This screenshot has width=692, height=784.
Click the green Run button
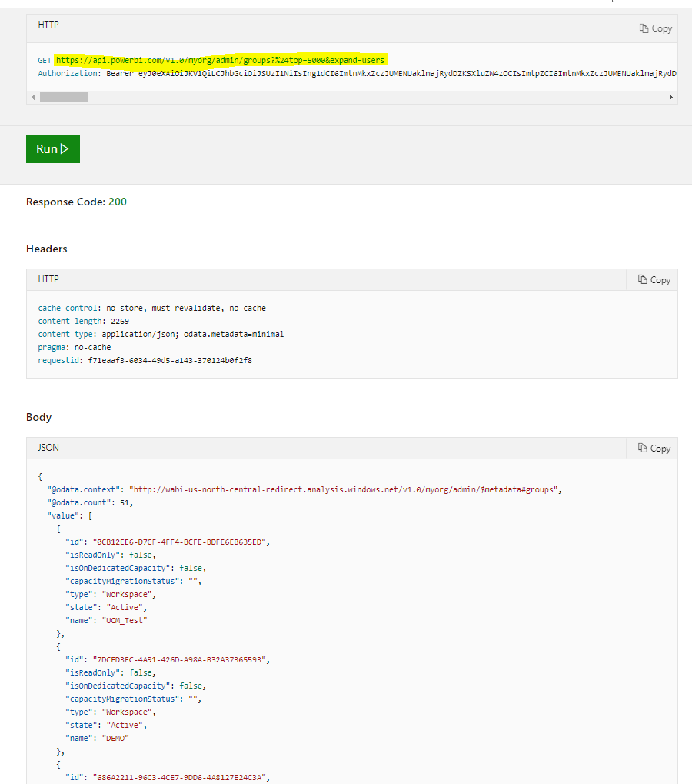(x=53, y=149)
